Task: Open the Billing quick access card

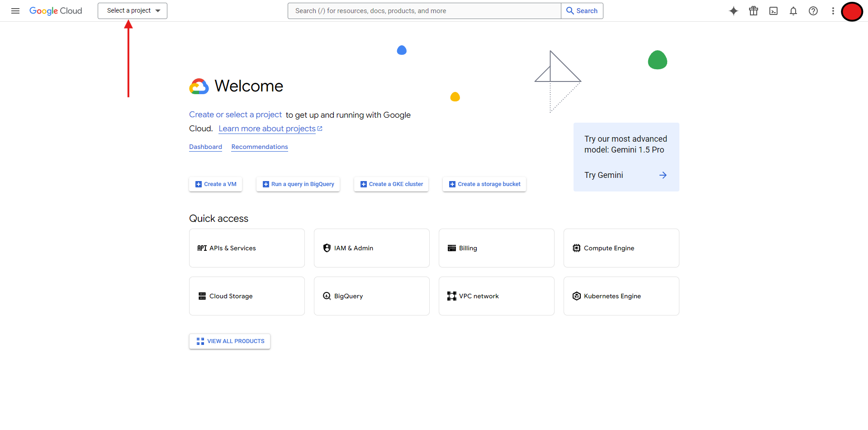Action: tap(497, 248)
